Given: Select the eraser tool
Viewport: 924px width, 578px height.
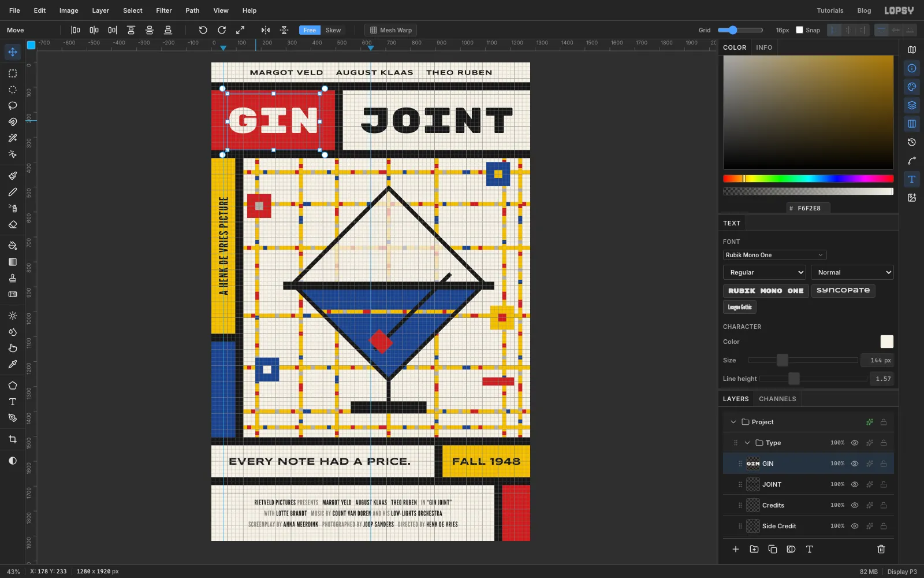Looking at the screenshot, I should point(13,224).
